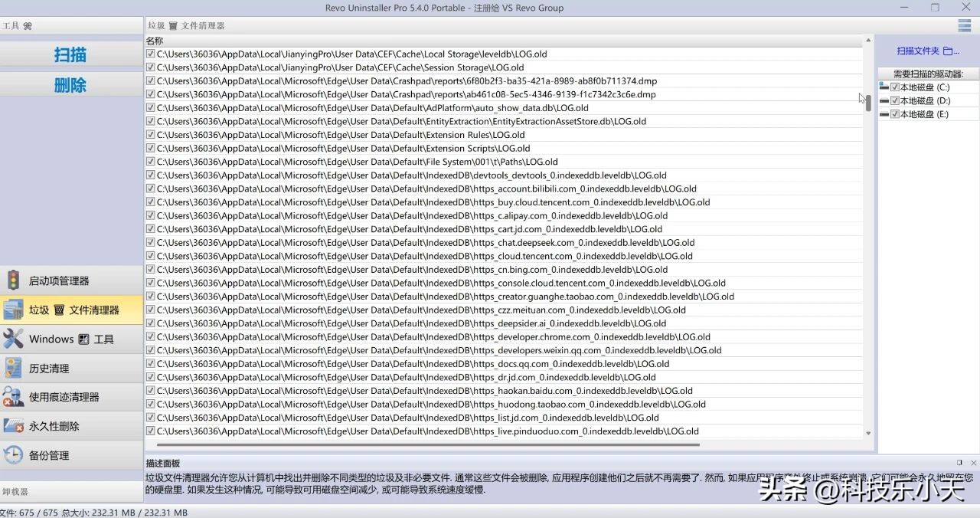Uncheck the first jianyingPro LOG.old file
This screenshot has width=980, height=518.
tap(150, 54)
